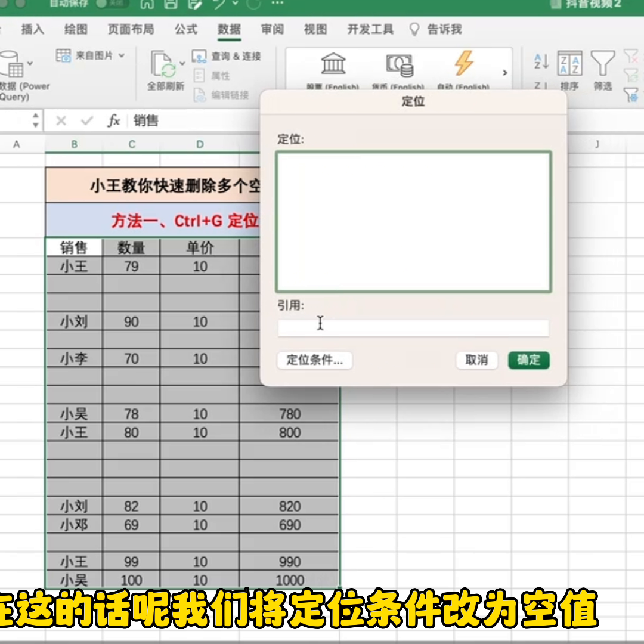The width and height of the screenshot is (644, 644).
Task: Click the 引用 reference input field
Action: click(413, 327)
